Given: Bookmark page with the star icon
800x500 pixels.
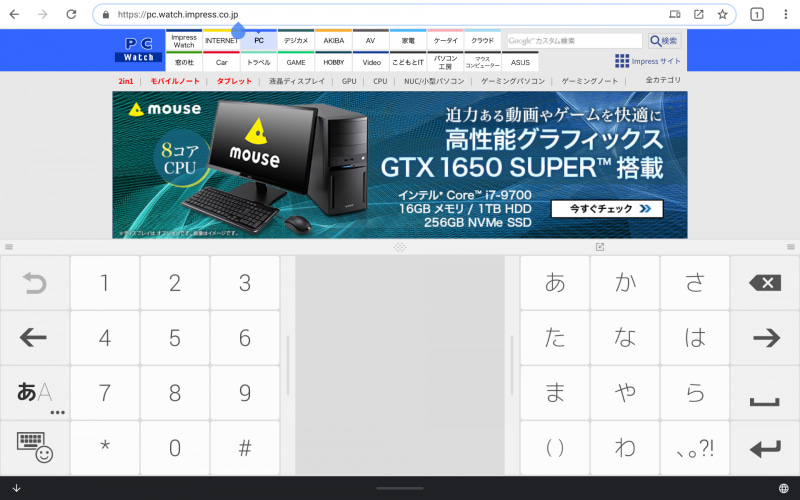Looking at the screenshot, I should (x=722, y=14).
